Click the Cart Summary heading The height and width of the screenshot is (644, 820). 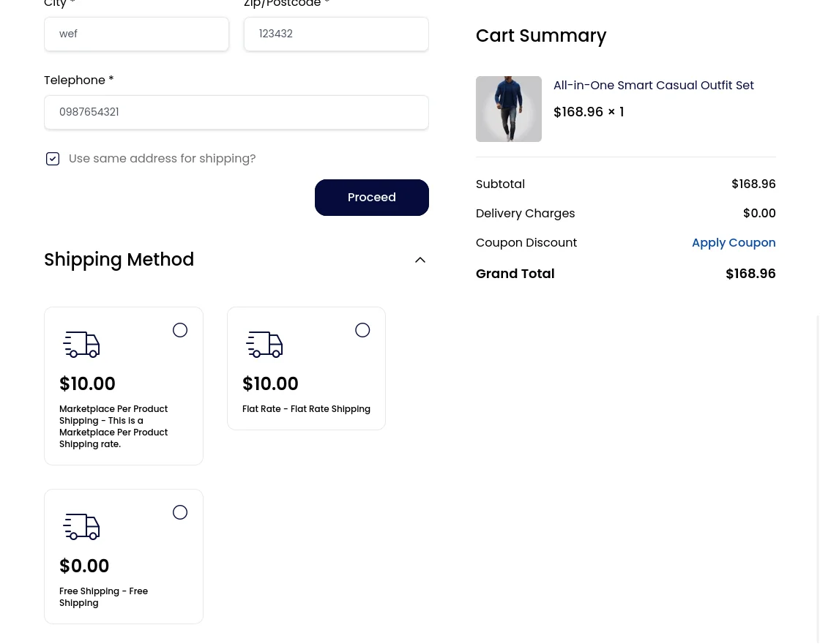coord(541,35)
